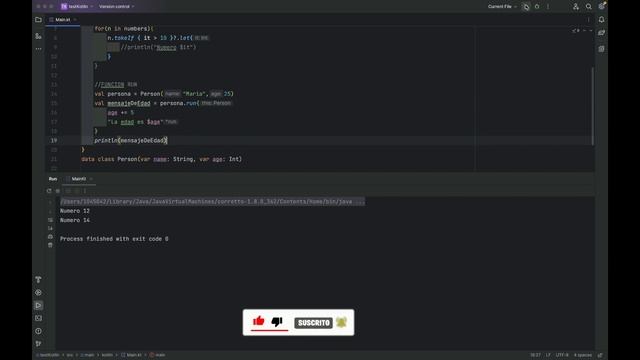Open the Git tool window

[38, 344]
